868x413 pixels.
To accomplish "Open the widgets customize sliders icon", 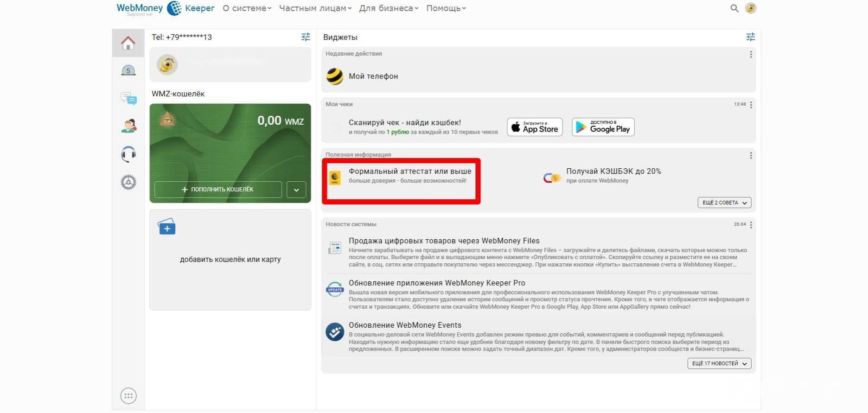I will (750, 37).
